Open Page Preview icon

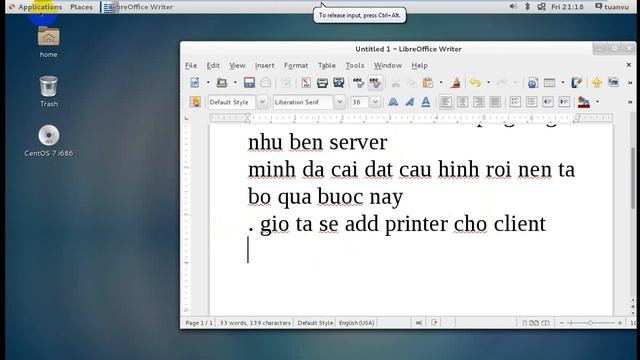338,82
